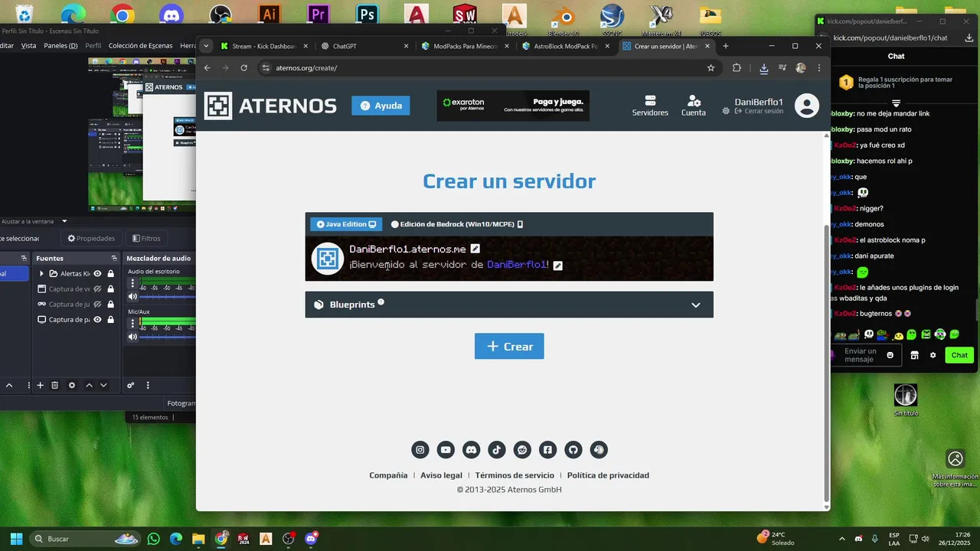Image resolution: width=980 pixels, height=551 pixels.
Task: Mute Mic/Aux in OBS mixer
Action: [132, 337]
